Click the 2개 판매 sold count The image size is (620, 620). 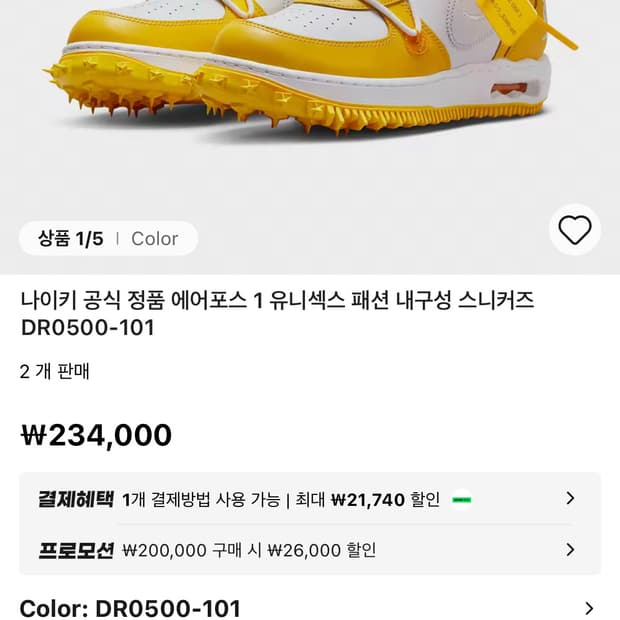(x=55, y=372)
